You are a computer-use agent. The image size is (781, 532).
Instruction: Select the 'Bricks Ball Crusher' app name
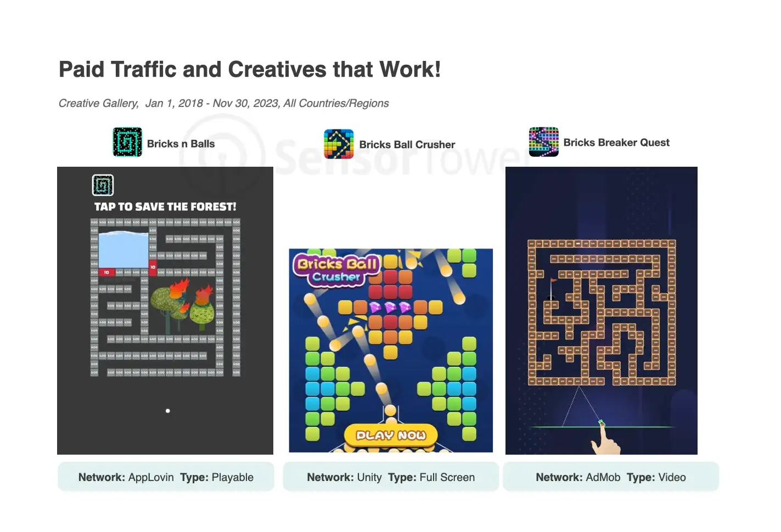pos(407,145)
